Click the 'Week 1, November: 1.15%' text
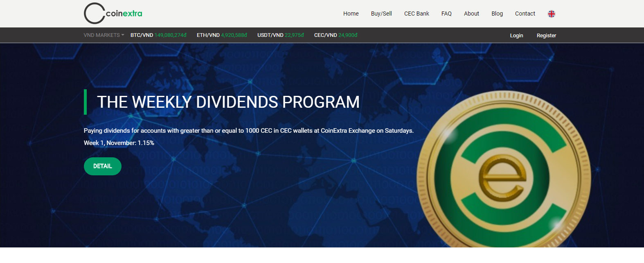 coord(119,143)
